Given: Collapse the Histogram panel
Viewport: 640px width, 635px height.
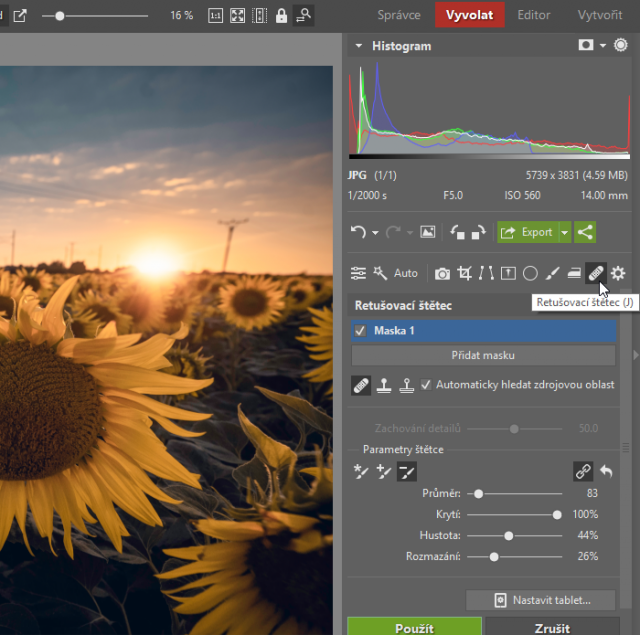Looking at the screenshot, I should [359, 46].
